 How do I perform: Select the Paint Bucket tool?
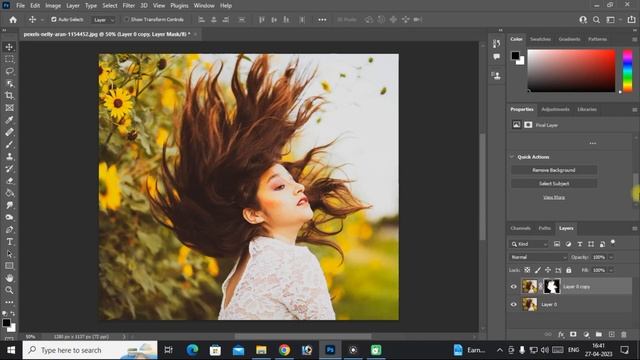pos(9,193)
